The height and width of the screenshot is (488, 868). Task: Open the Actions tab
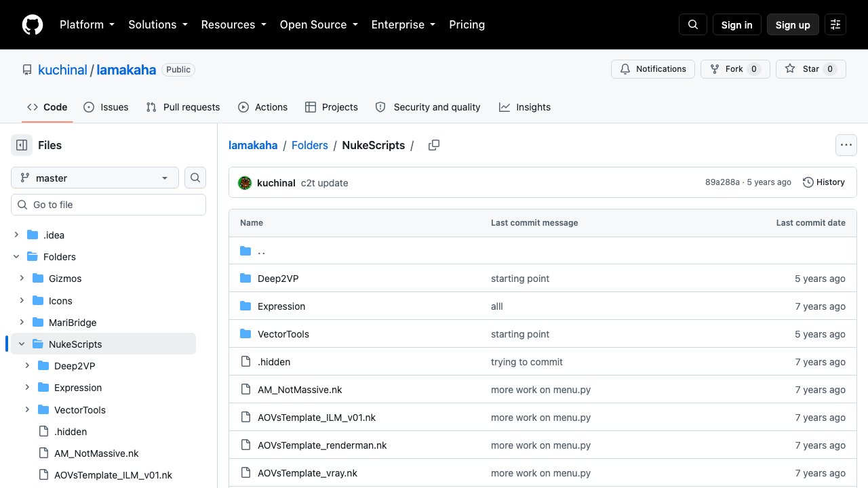coord(263,107)
